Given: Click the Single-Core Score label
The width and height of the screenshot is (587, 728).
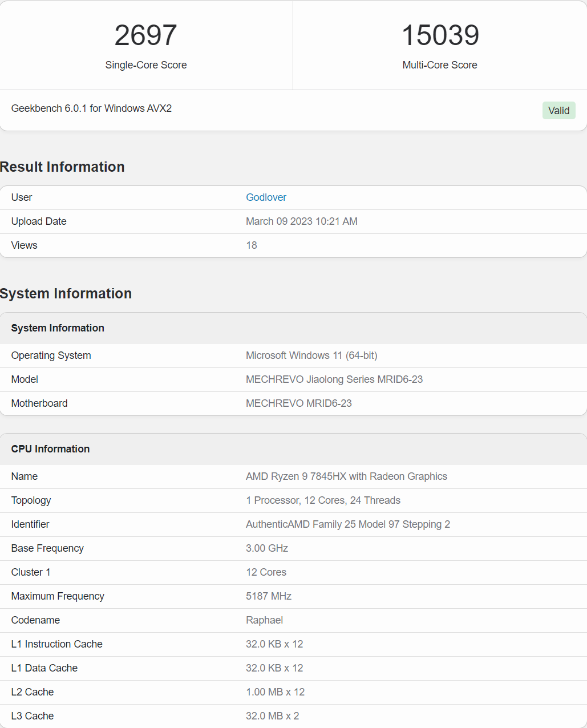Looking at the screenshot, I should point(146,65).
